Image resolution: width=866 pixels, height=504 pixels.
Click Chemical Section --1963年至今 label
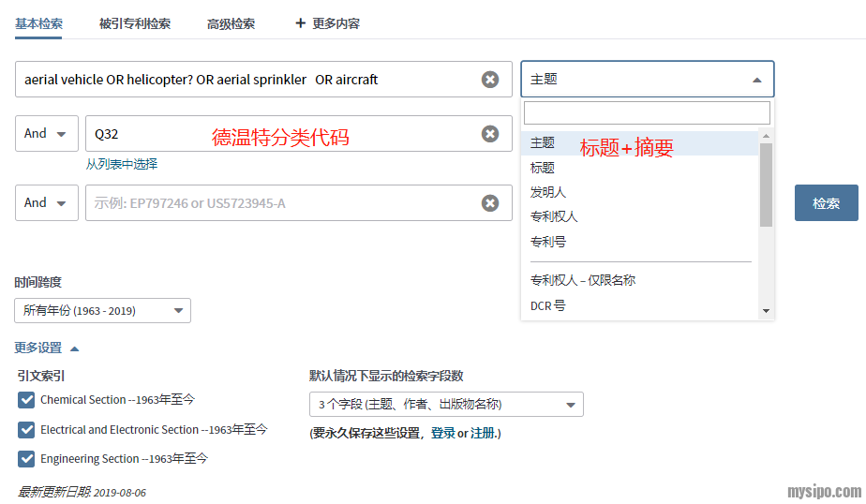[117, 400]
